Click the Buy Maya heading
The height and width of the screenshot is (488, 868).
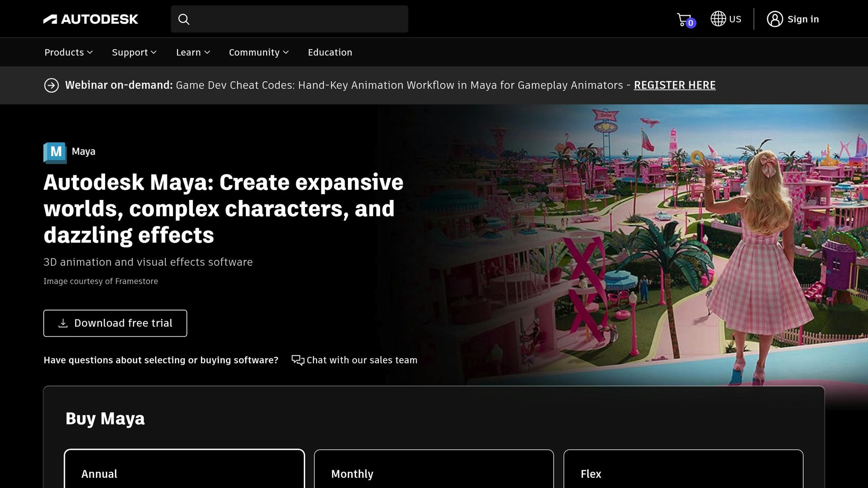[x=105, y=419]
